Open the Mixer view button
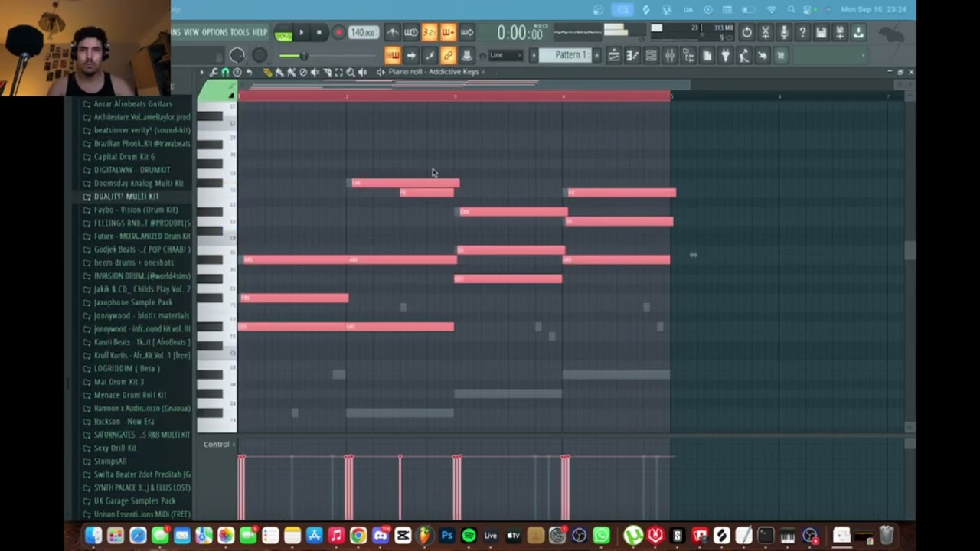 (670, 55)
